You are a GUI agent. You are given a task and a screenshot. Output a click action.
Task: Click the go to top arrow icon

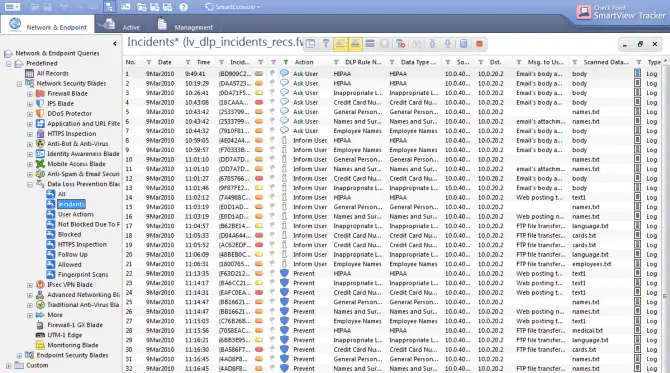tap(432, 44)
